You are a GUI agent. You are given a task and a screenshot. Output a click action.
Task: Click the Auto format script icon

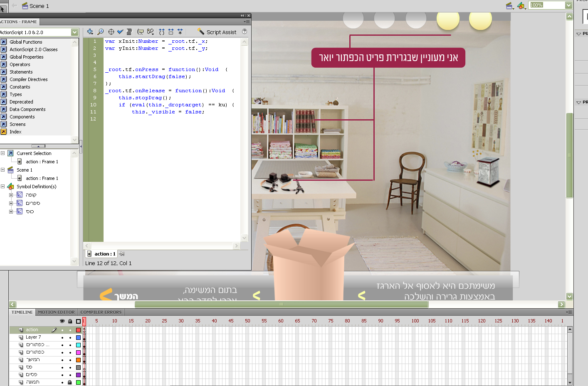129,32
